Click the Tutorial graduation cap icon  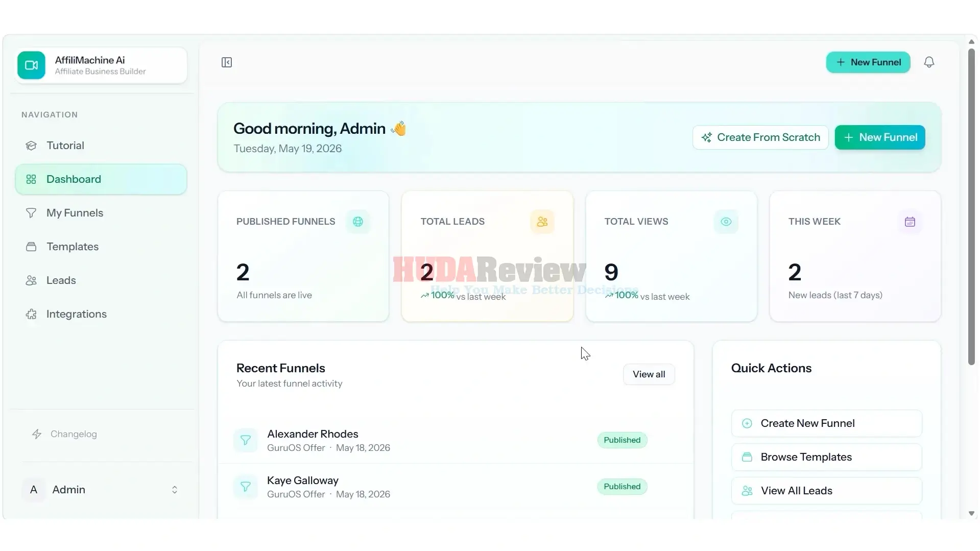tap(31, 146)
